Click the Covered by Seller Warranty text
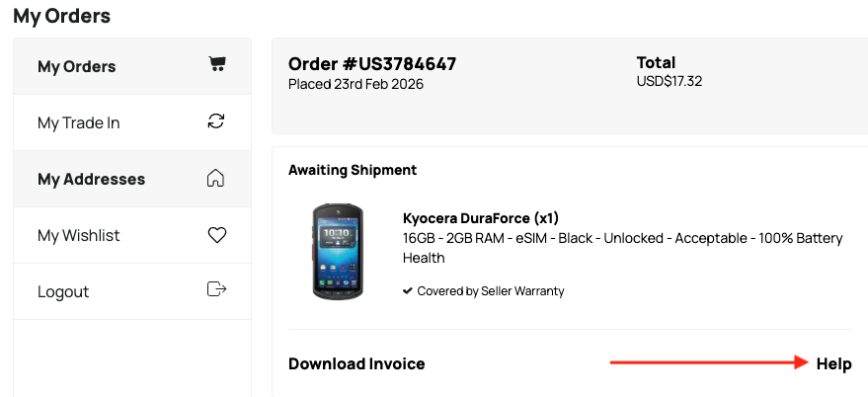 click(x=491, y=291)
